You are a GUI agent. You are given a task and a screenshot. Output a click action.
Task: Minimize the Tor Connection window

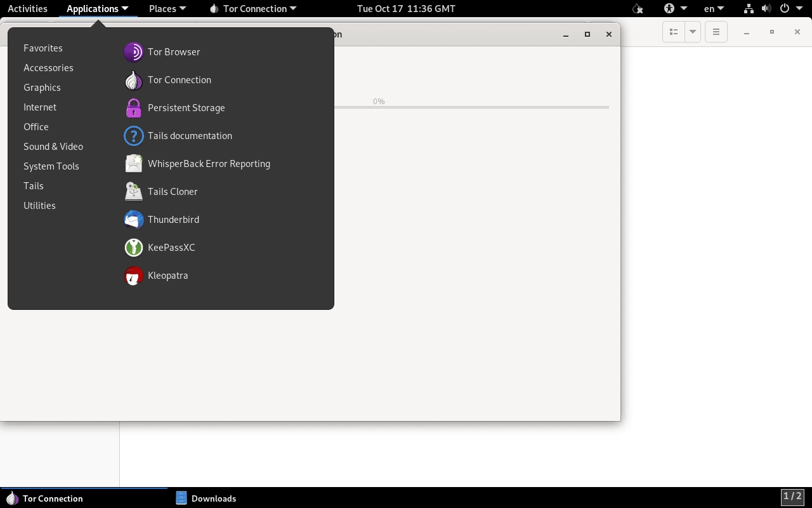pyautogui.click(x=566, y=34)
